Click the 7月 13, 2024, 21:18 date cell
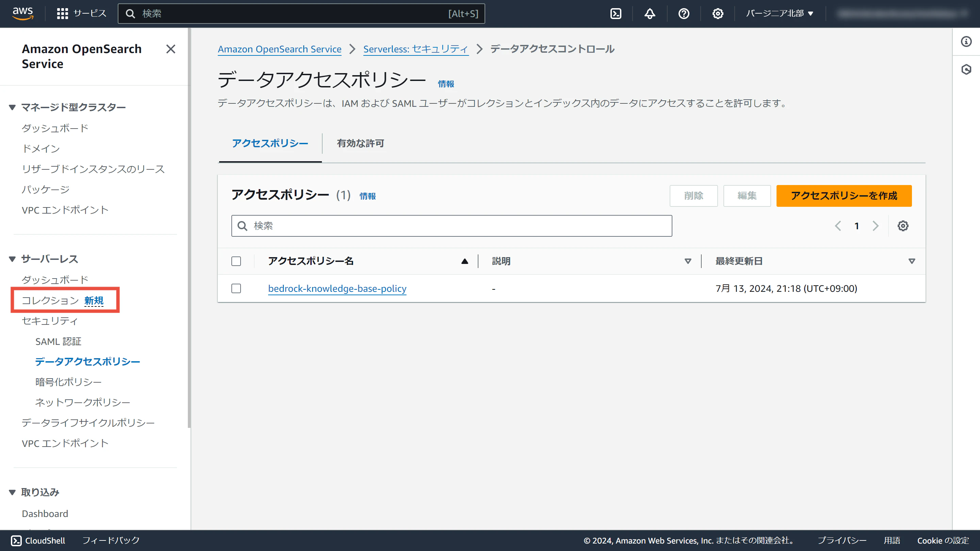980x551 pixels. [x=786, y=289]
